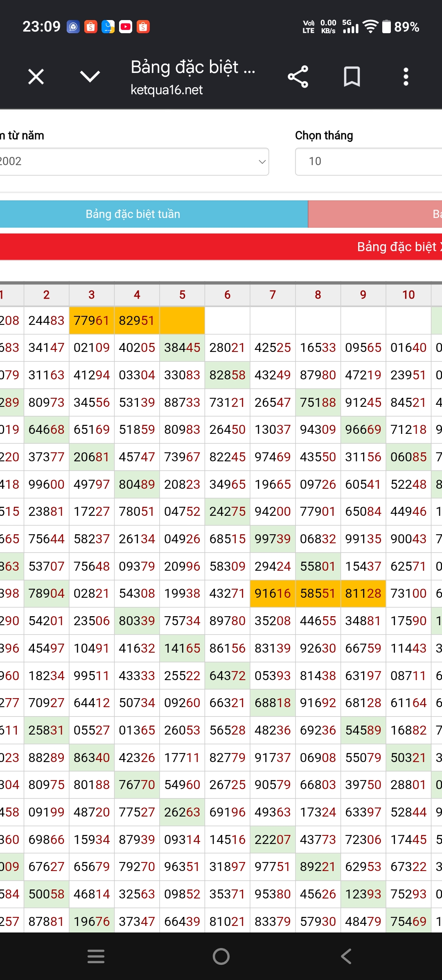This screenshot has width=442, height=980.
Task: Expand the page info chevron
Action: coord(90,77)
